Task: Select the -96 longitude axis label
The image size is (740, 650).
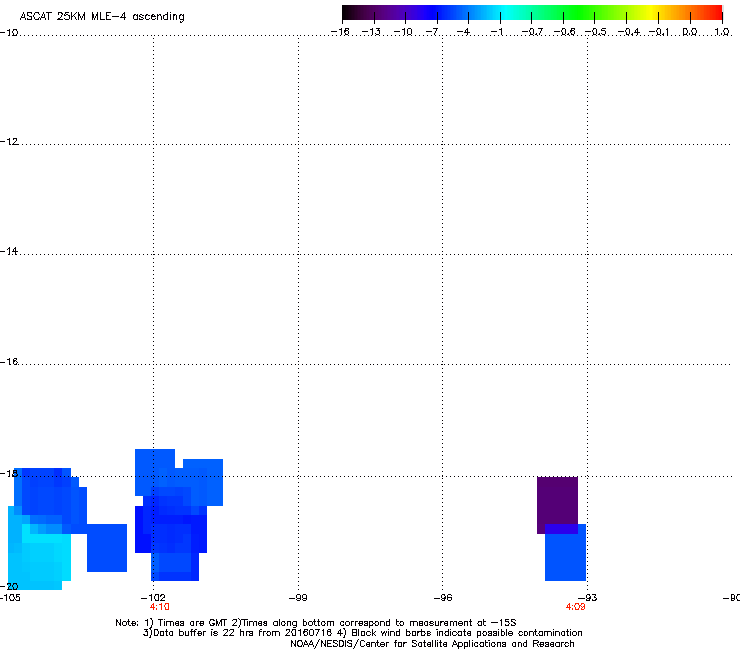Action: click(443, 598)
